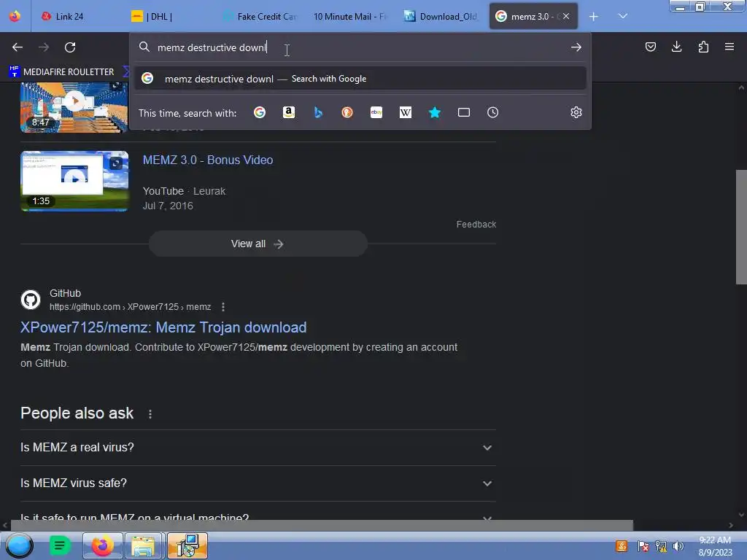This screenshot has height=560, width=747.
Task: Open the Action Center flag tray icon
Action: click(643, 546)
